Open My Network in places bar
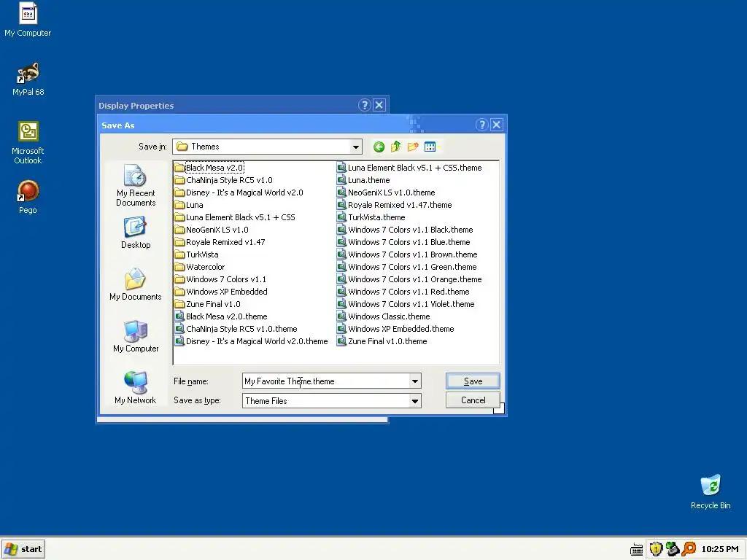The height and width of the screenshot is (560, 747). click(136, 388)
